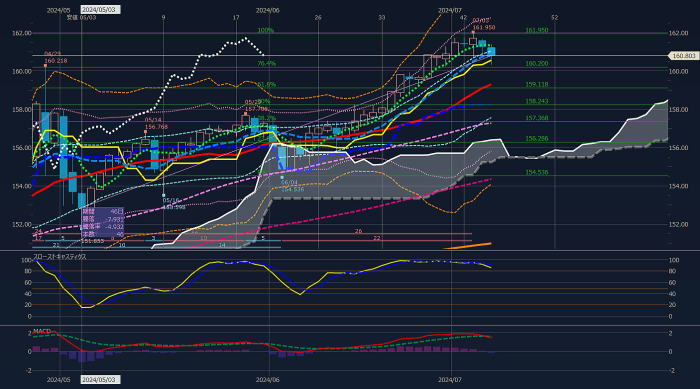The width and height of the screenshot is (700, 389).
Task: Click 2024/07 on the upper time axis
Action: point(450,10)
